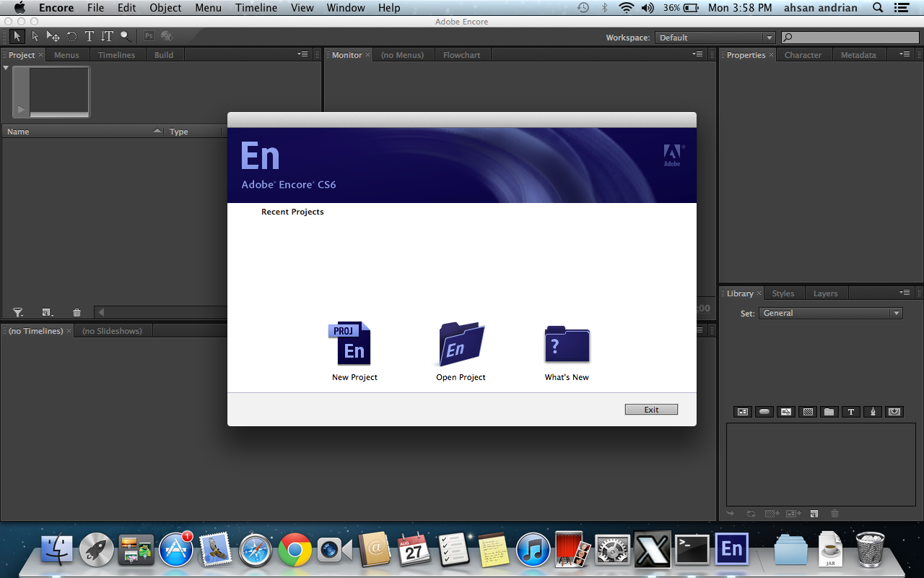
Task: Open the Properties panel options menu
Action: [x=905, y=54]
